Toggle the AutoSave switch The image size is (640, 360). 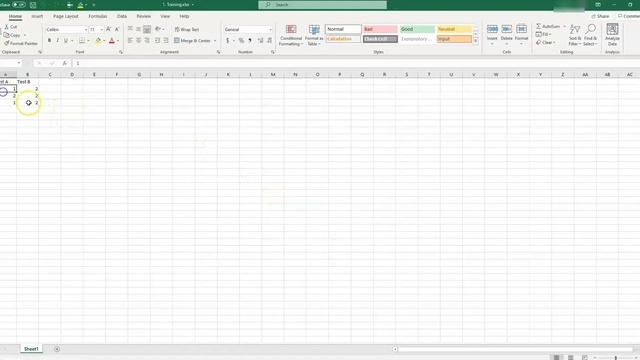19,4
